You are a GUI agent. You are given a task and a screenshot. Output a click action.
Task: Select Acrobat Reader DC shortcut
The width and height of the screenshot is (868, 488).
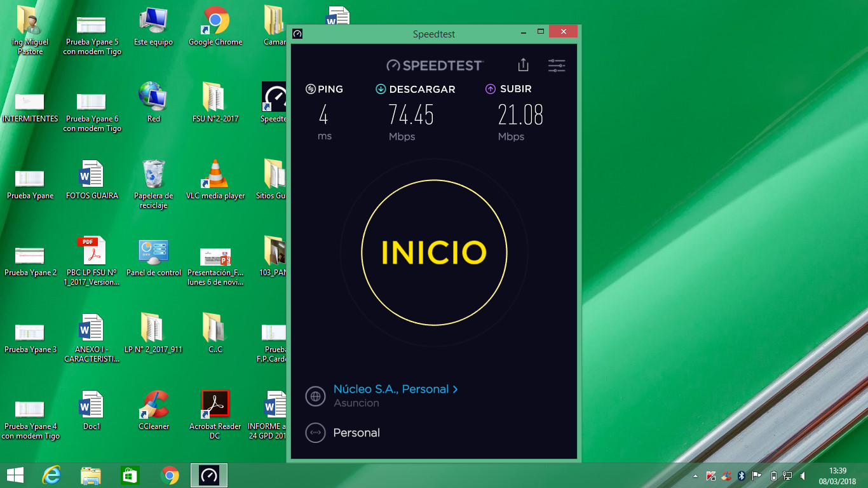[x=215, y=415]
